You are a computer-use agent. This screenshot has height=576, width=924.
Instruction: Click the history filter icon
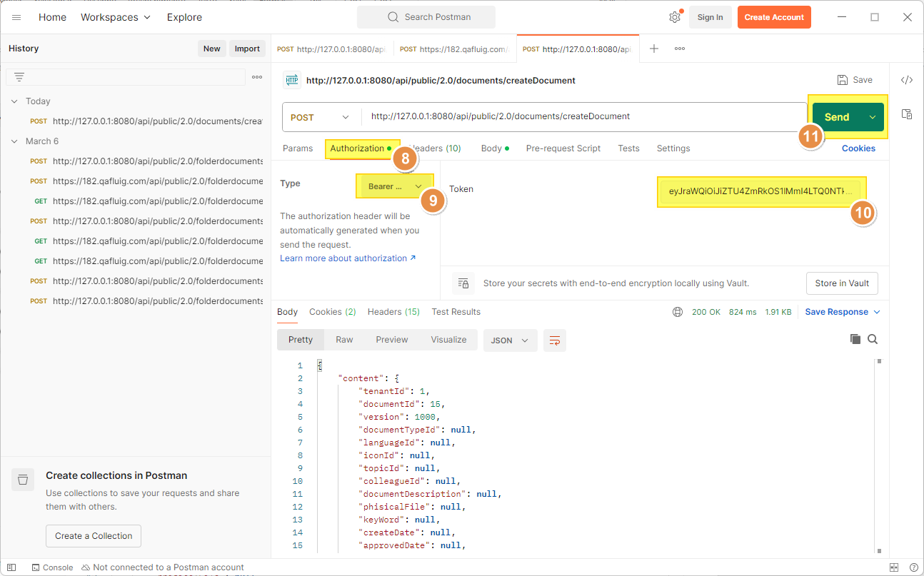(x=19, y=77)
